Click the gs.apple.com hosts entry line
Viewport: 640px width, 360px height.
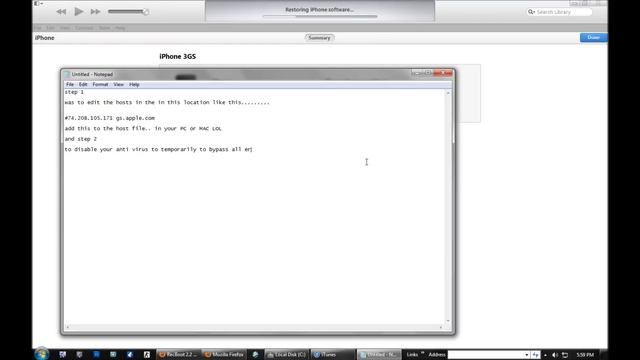pyautogui.click(x=109, y=118)
